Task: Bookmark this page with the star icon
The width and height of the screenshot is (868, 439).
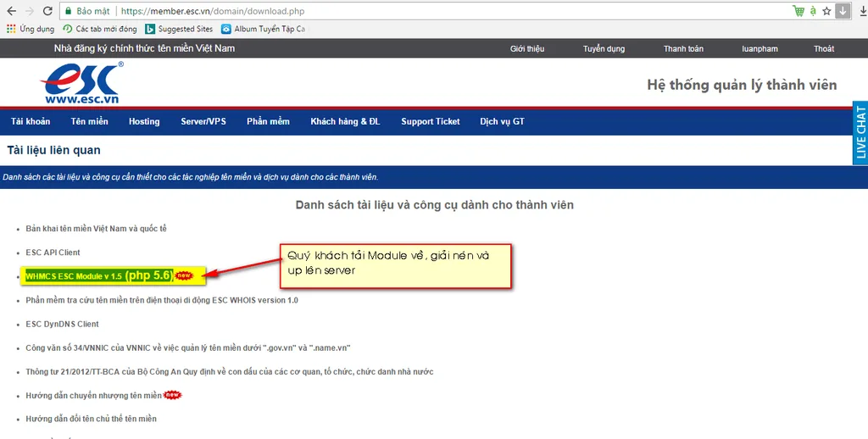Action: 826,11
